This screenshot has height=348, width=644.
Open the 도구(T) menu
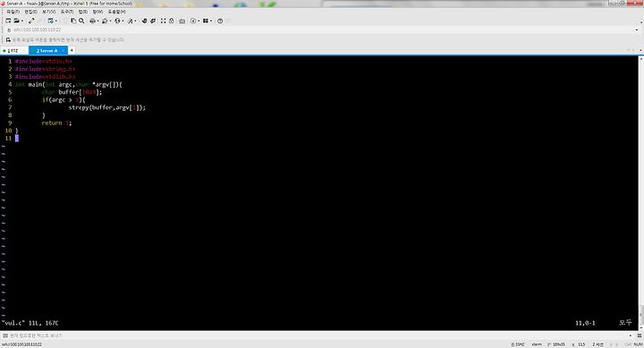(x=67, y=12)
